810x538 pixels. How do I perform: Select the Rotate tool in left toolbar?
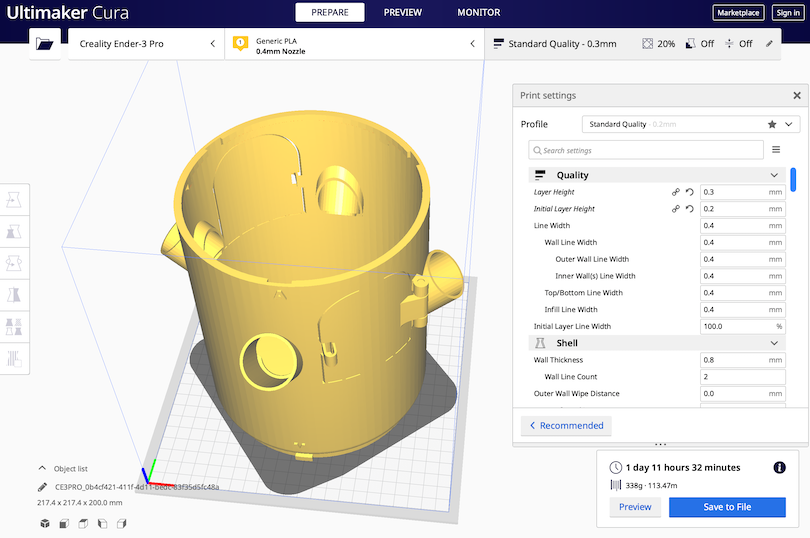[14, 263]
